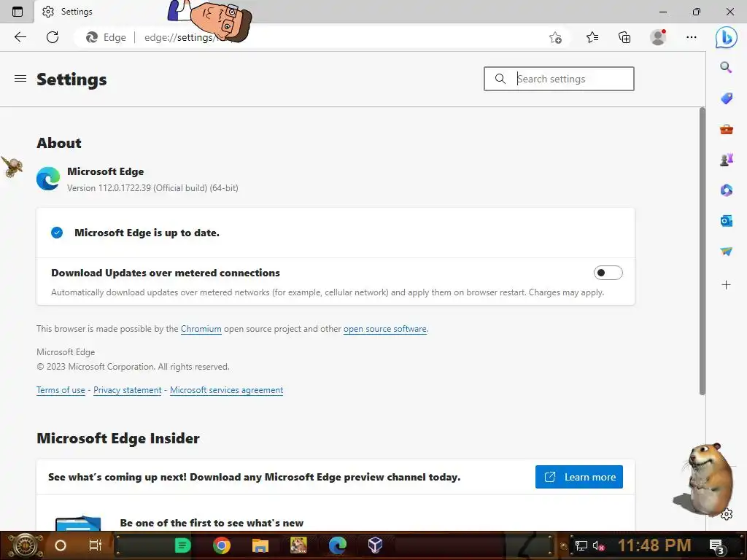Open sidebar settings gear icon
747x560 pixels.
(727, 514)
